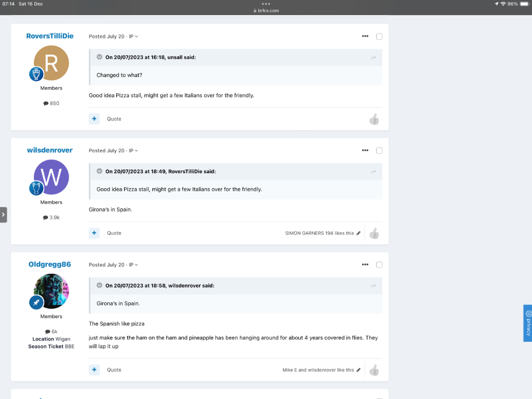Viewport: 532px width, 399px height.
Task: Select wilsdenrover's post using its checkbox
Action: [379, 151]
